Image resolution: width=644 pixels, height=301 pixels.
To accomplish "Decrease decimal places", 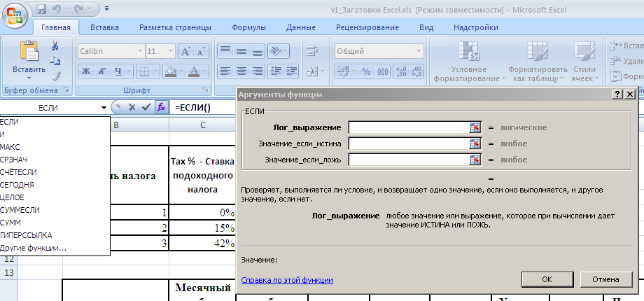I will 416,71.
